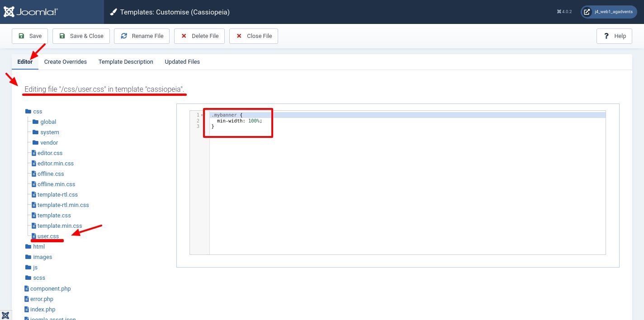The height and width of the screenshot is (320, 644).
Task: Open Template Description tab
Action: point(126,62)
